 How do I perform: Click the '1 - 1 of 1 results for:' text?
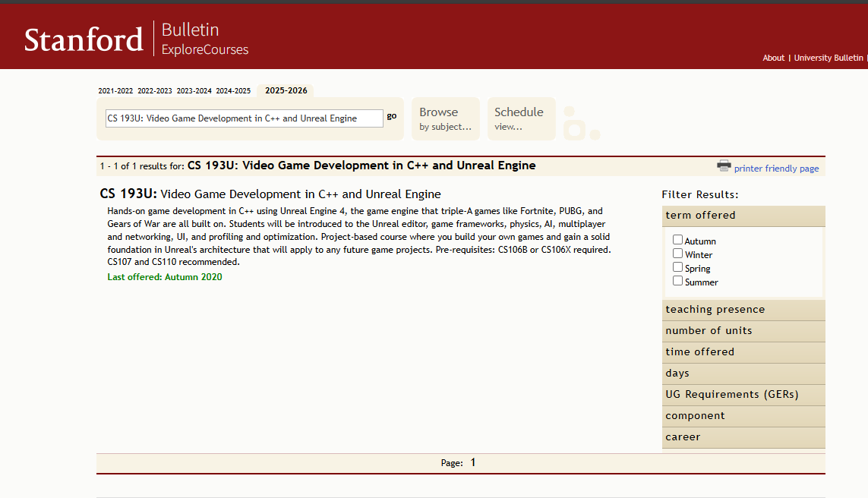click(x=142, y=166)
